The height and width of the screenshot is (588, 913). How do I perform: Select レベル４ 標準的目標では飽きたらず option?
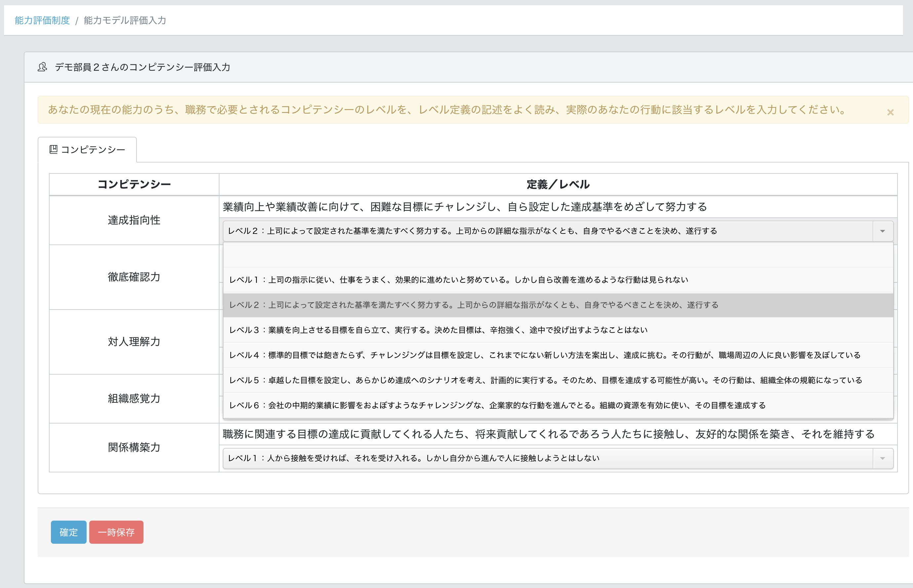[x=558, y=355]
